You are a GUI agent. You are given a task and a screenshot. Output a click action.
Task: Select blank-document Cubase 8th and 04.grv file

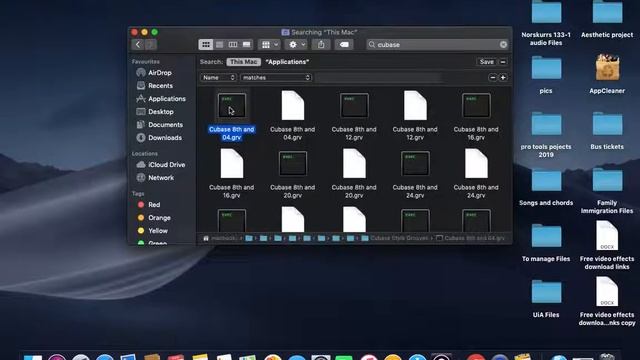[293, 106]
